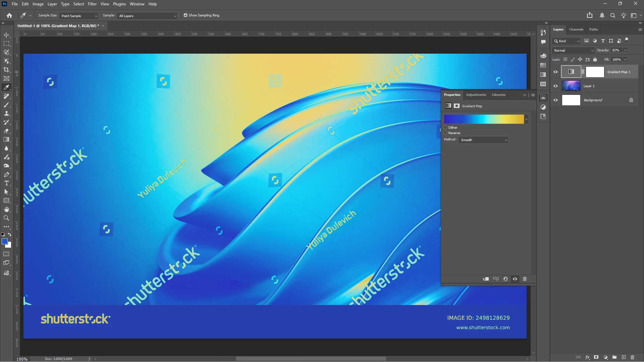
Task: Open the Sample All Layers dropdown
Action: click(147, 16)
